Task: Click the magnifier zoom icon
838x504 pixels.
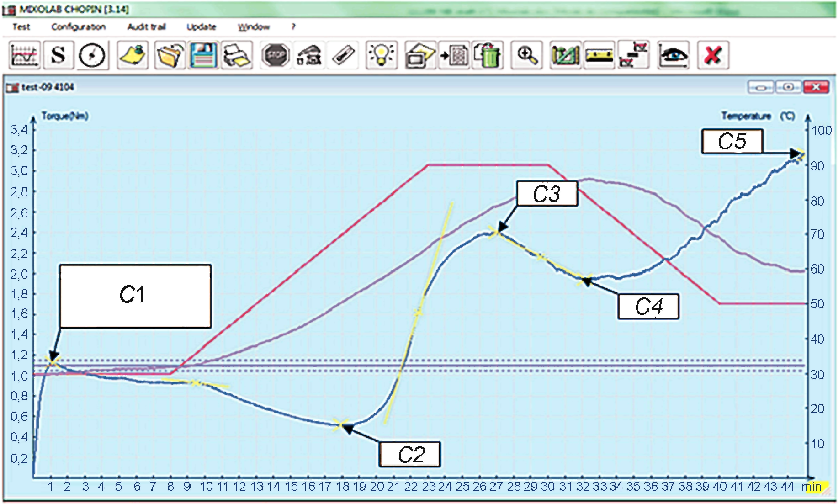Action: [526, 55]
